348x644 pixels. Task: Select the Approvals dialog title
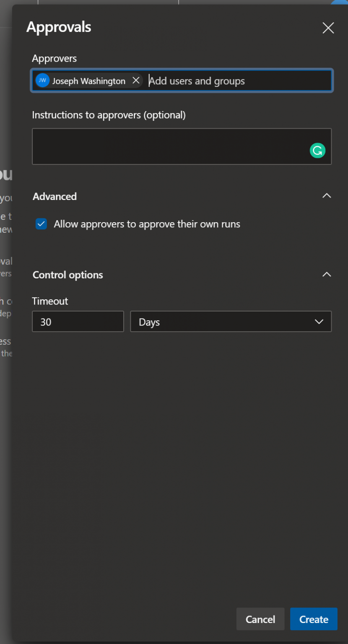(x=59, y=27)
